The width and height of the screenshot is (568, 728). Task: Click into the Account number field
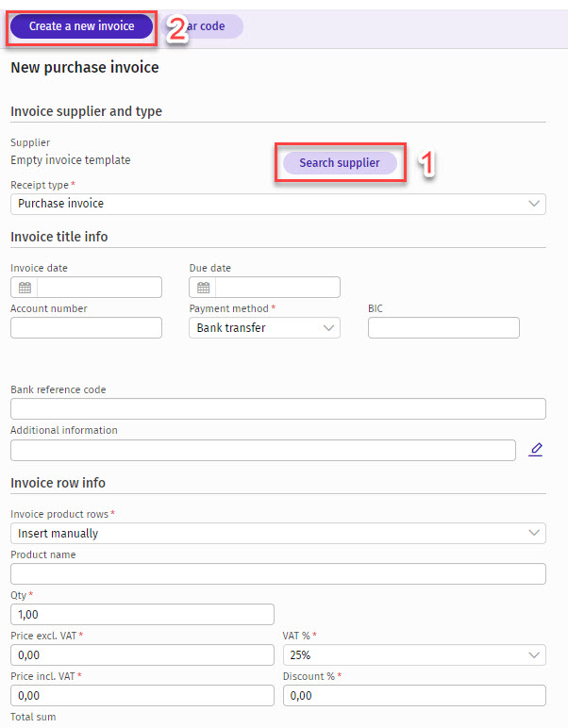[x=86, y=328]
